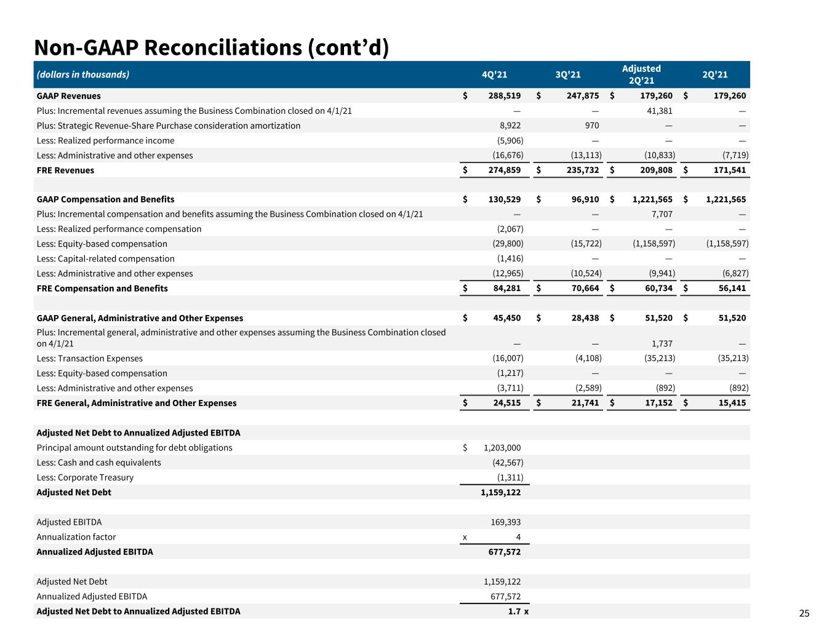Click the page number 25
Image resolution: width=840 pixels, height=630 pixels.
click(804, 613)
